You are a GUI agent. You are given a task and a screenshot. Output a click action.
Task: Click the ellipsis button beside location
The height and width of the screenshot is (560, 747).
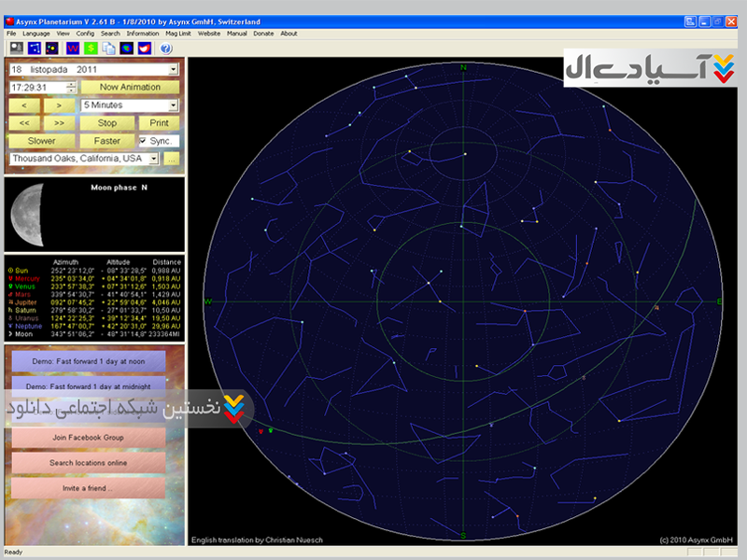pyautogui.click(x=171, y=160)
